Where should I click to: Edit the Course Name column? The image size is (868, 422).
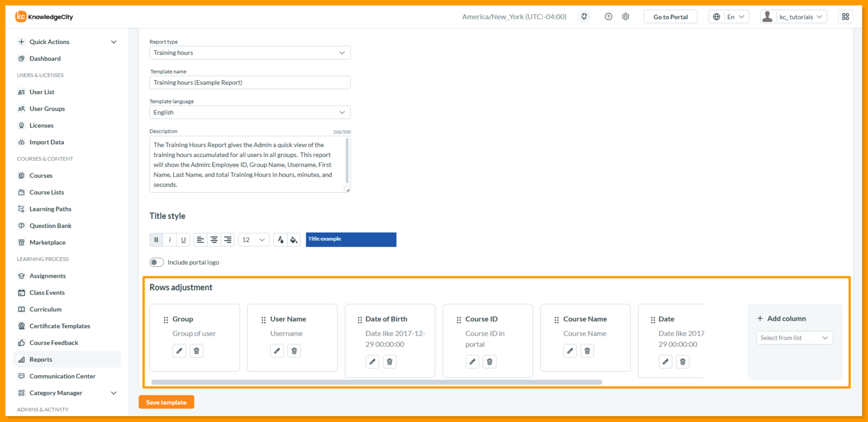pyautogui.click(x=570, y=351)
